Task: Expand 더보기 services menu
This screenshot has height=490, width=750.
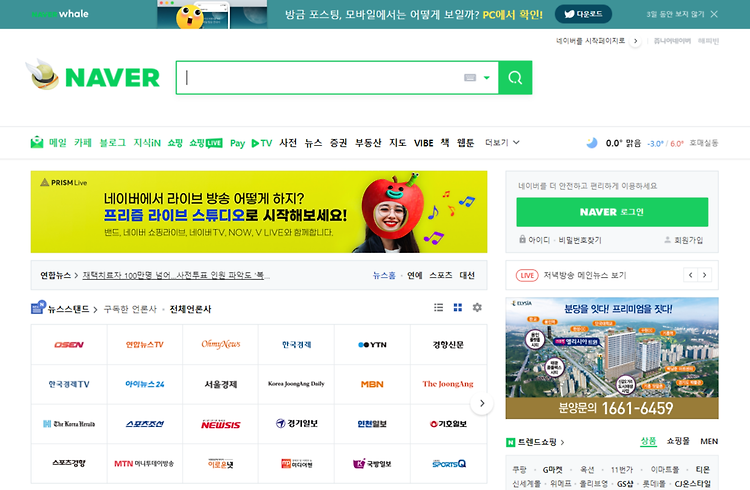Action: pos(502,143)
